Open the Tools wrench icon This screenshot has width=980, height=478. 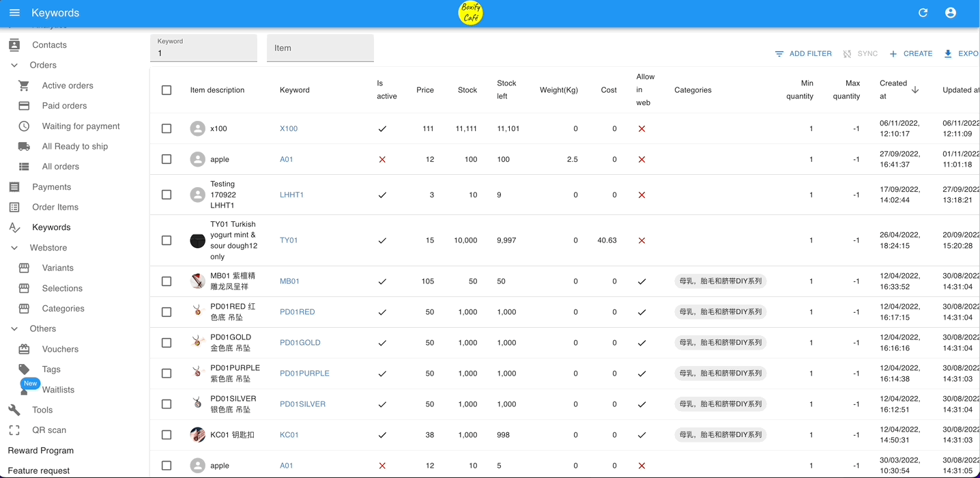tap(15, 410)
